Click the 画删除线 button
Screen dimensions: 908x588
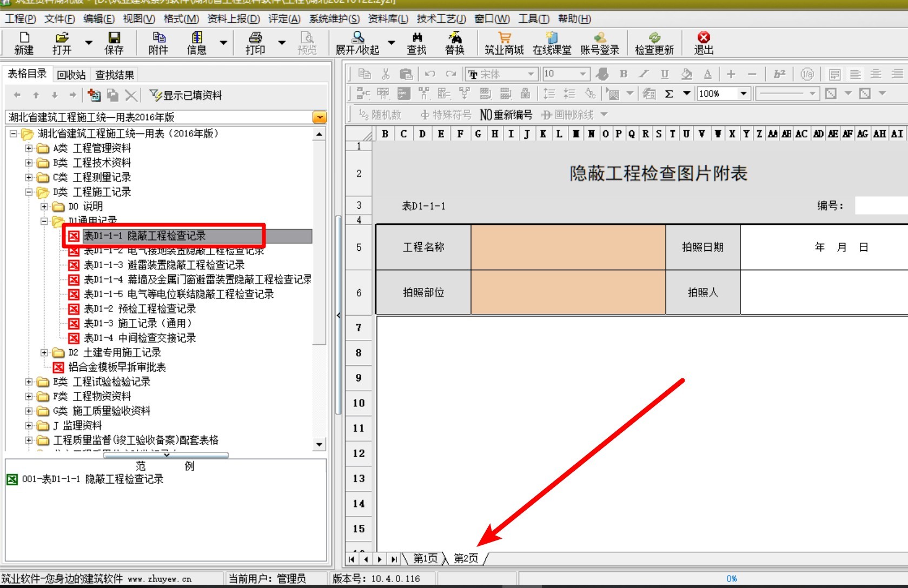click(568, 115)
